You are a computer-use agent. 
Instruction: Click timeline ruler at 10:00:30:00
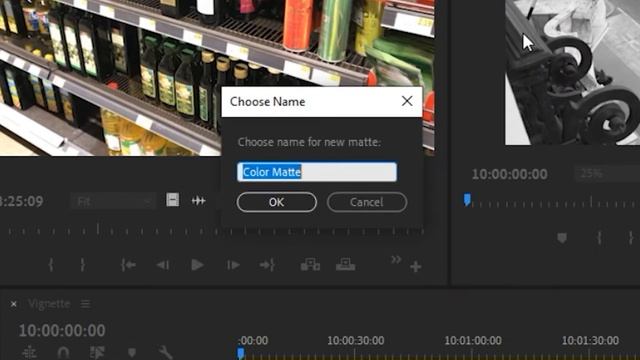tap(356, 340)
